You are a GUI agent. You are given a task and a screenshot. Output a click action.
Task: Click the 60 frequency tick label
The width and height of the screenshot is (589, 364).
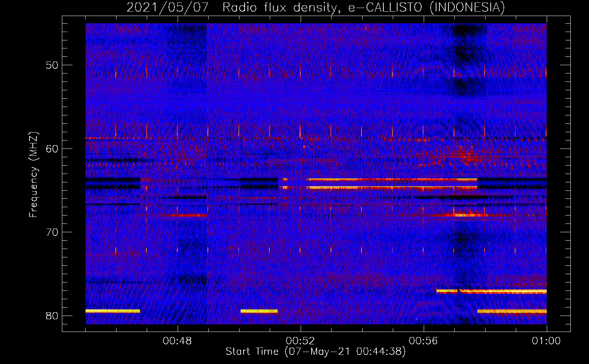(x=52, y=149)
